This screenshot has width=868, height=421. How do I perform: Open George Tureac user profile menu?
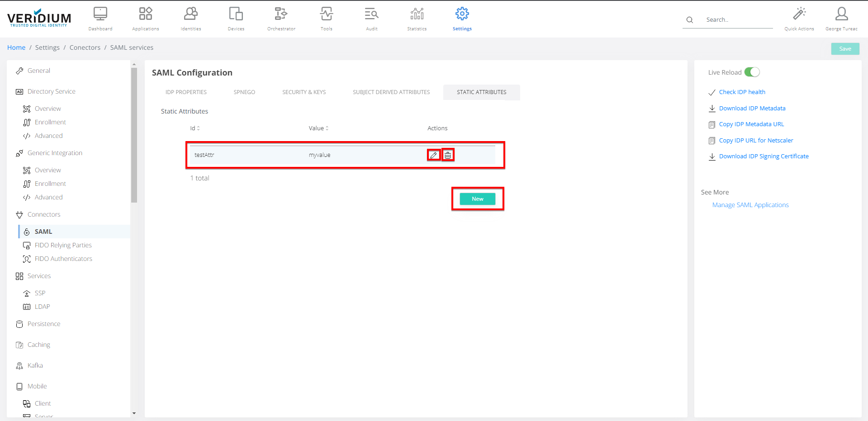[x=841, y=19]
